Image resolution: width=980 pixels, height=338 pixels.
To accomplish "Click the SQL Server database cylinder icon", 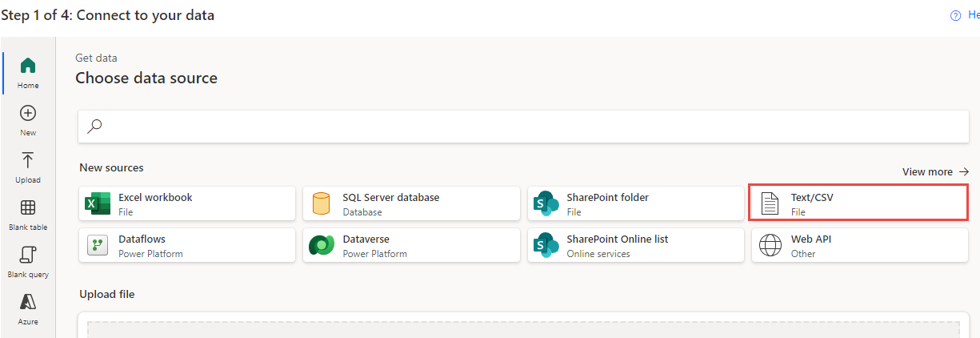I will [x=322, y=203].
